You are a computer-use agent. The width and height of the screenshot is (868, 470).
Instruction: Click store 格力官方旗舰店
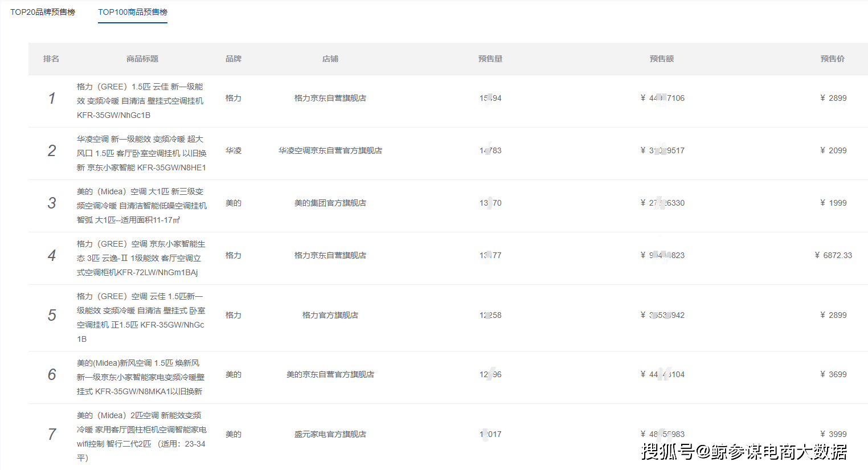tap(330, 315)
